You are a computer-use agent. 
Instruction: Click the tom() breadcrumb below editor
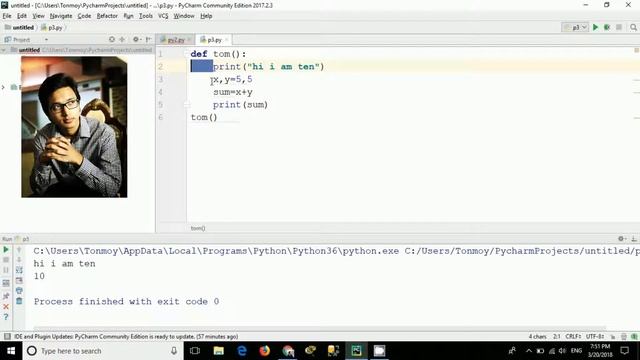click(198, 228)
